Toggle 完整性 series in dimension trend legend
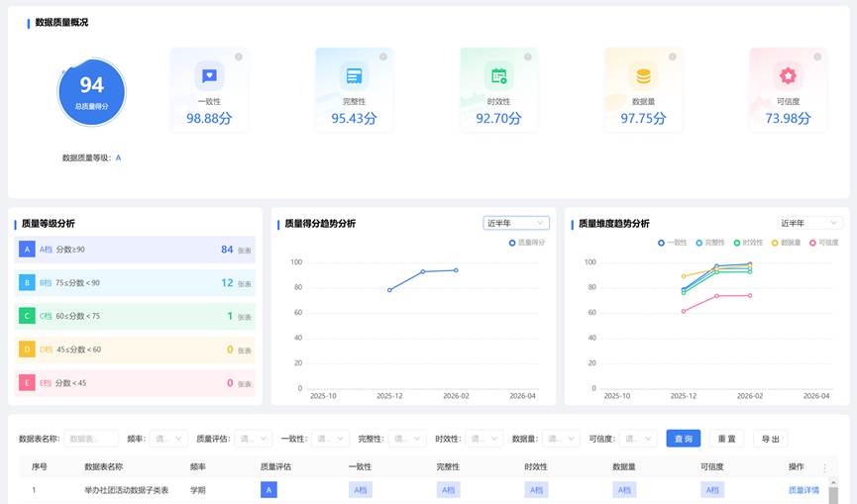The height and width of the screenshot is (504, 857). [x=710, y=243]
